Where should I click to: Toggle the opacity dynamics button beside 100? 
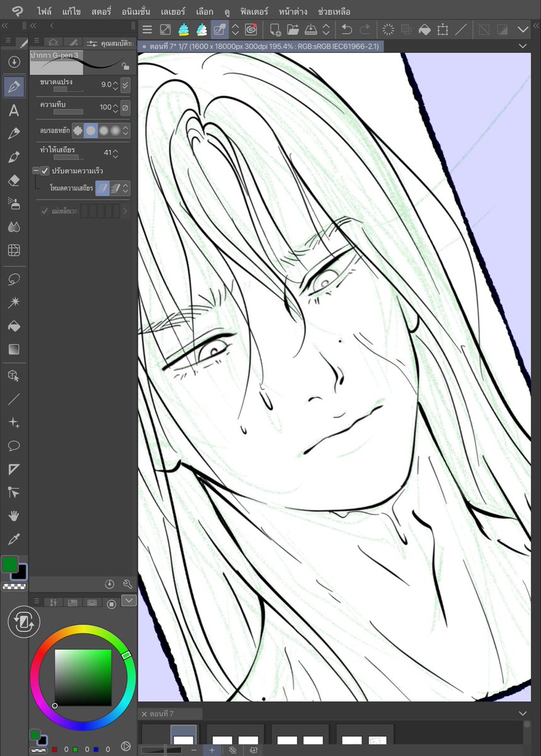tap(125, 108)
